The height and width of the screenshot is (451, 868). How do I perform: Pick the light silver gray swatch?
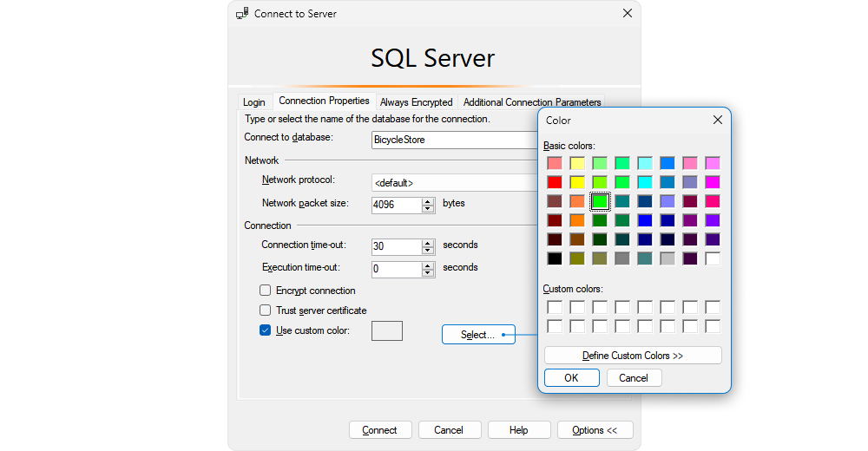[x=667, y=258]
